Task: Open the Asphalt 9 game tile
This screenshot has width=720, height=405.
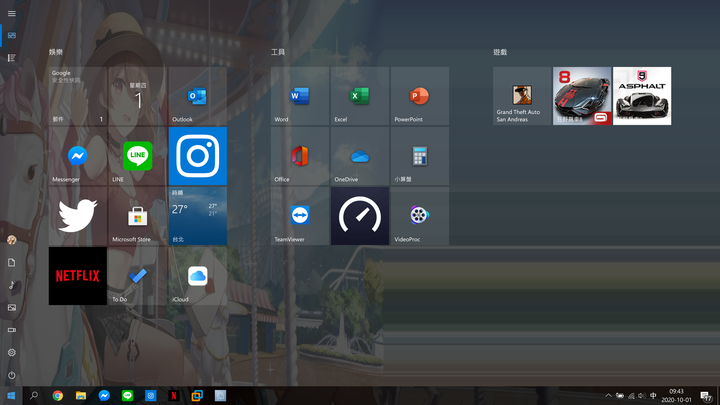Action: click(x=642, y=96)
